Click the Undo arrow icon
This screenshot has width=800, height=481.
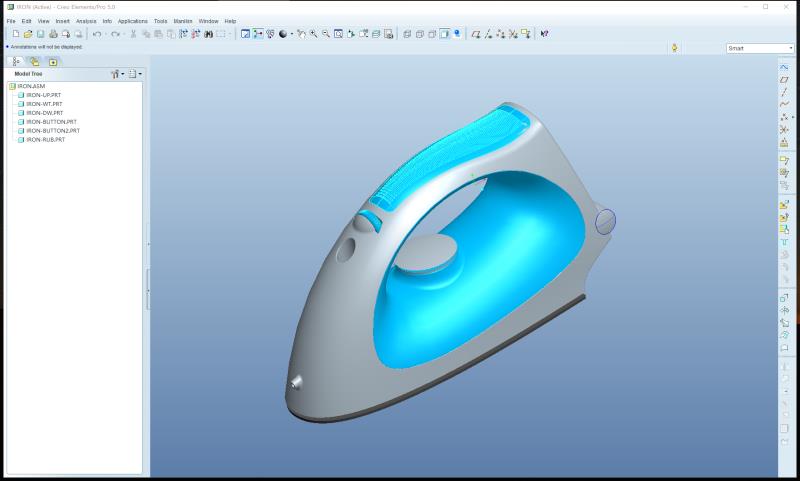pyautogui.click(x=99, y=34)
